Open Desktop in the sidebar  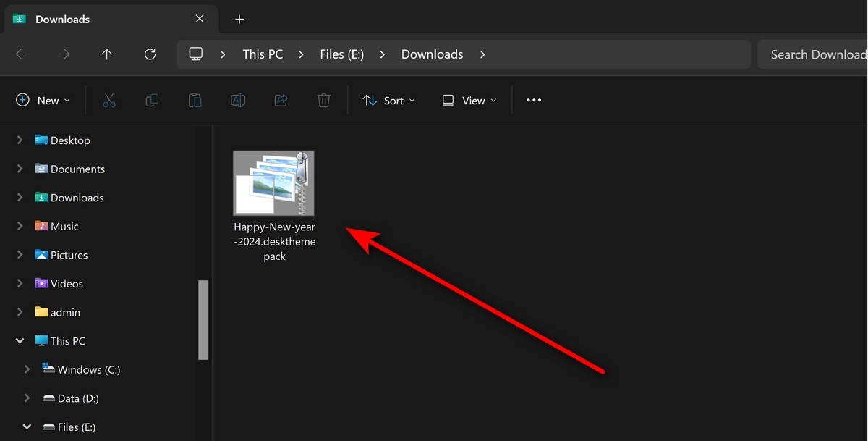pyautogui.click(x=70, y=140)
